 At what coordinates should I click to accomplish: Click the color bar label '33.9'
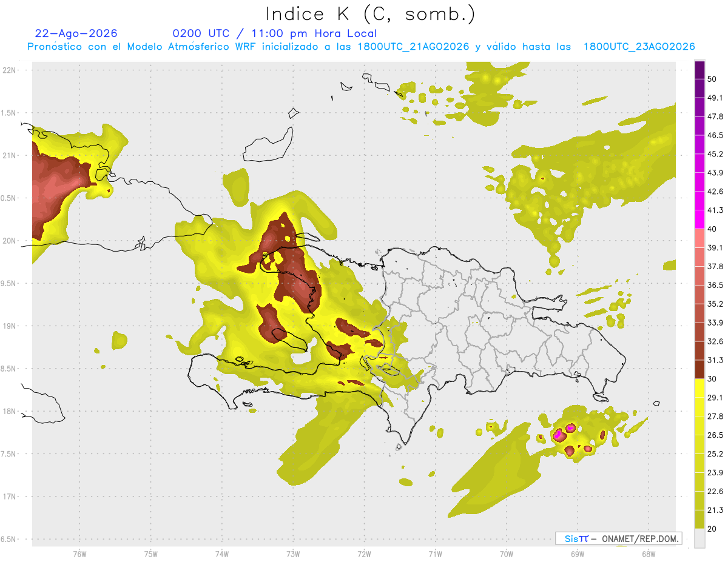715,323
